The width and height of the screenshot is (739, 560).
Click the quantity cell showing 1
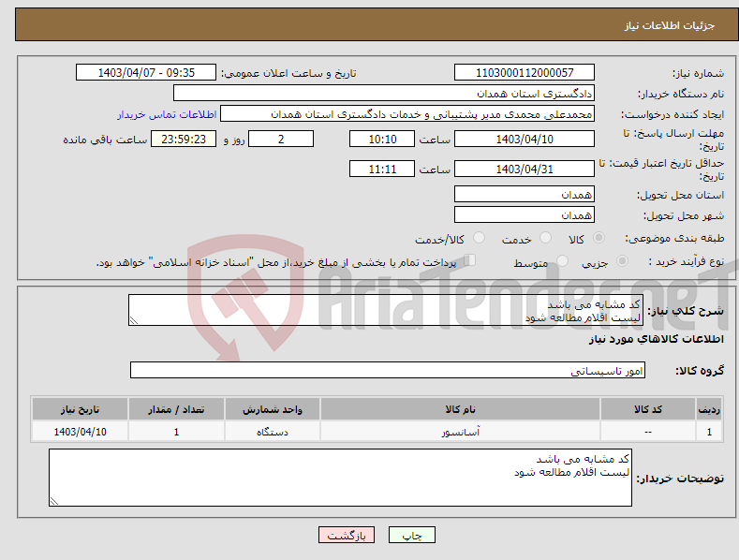[x=176, y=432]
